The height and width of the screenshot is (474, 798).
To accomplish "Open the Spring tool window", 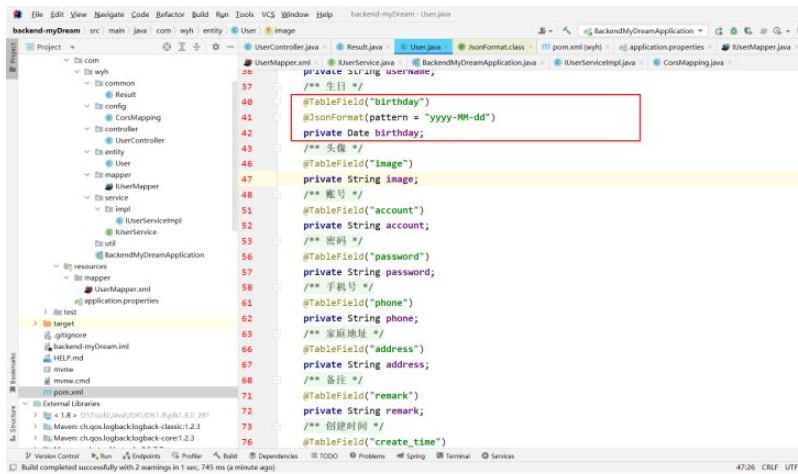I will [411, 456].
